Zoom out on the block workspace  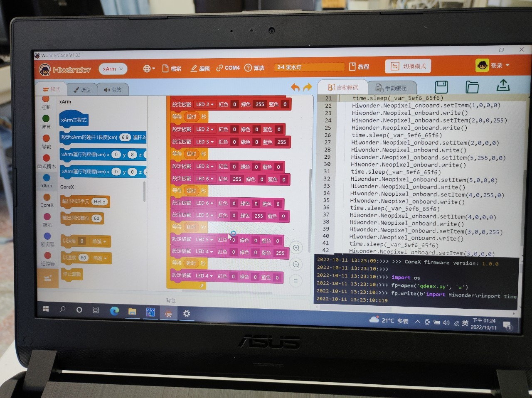pyautogui.click(x=296, y=265)
